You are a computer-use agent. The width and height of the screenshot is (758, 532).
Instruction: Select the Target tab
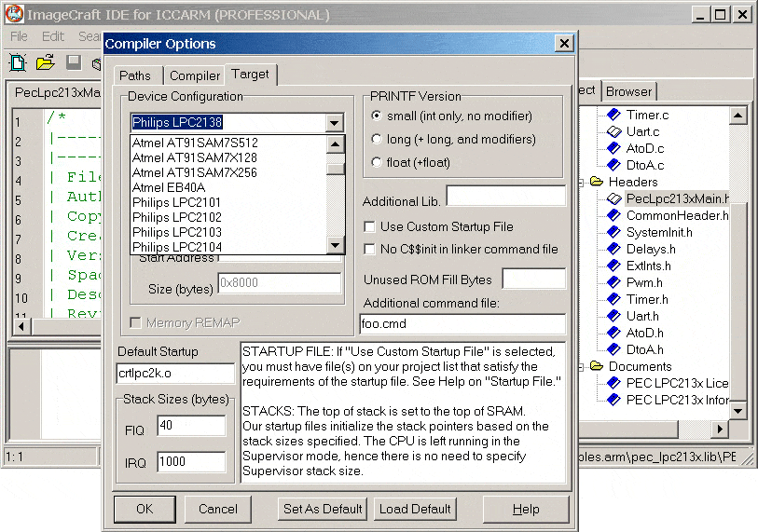point(250,74)
